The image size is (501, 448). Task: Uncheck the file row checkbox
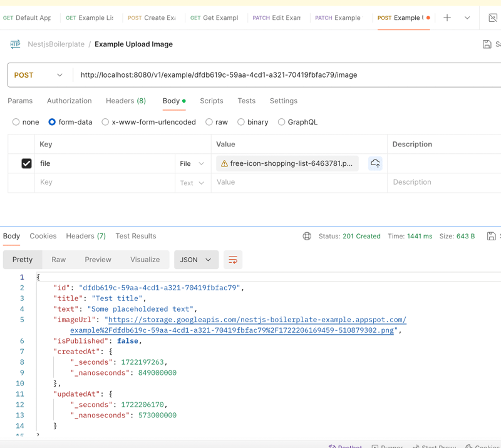tap(26, 163)
